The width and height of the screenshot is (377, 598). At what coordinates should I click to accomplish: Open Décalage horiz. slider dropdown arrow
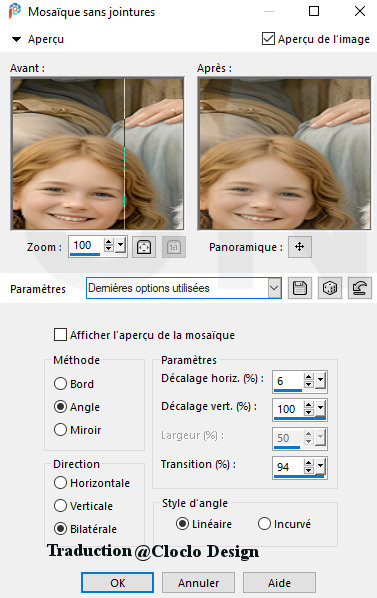pos(321,380)
